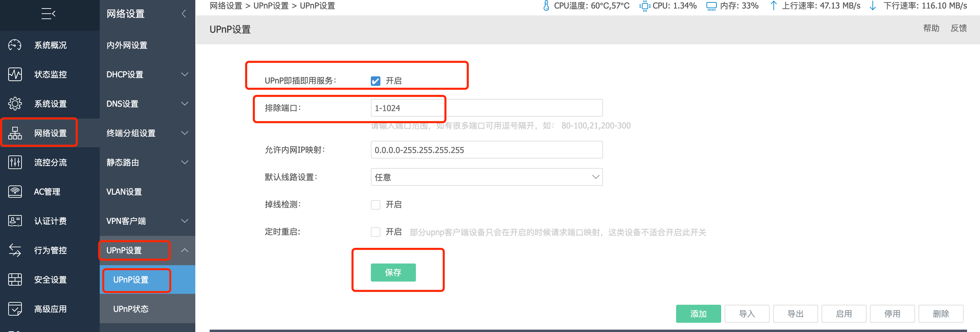Click the 状态监控 waveform icon
This screenshot has width=980, height=332.
[x=15, y=74]
